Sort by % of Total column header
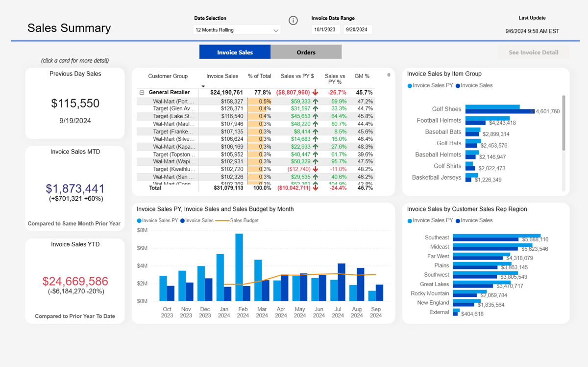The height and width of the screenshot is (367, 588). [259, 76]
